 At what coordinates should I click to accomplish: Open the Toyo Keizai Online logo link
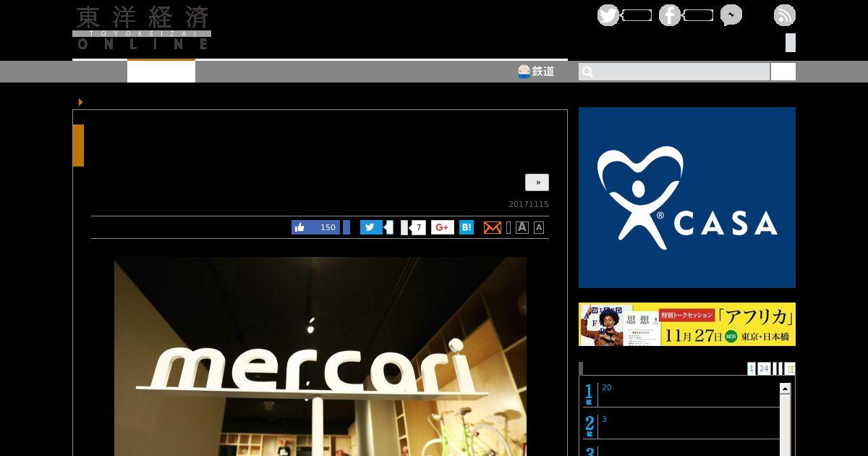click(x=142, y=28)
